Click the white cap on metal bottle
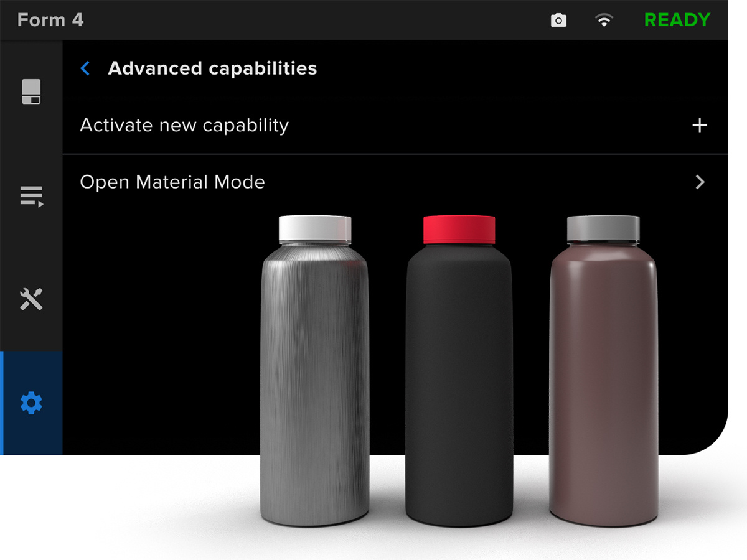Screen dimensions: 747x560 pyautogui.click(x=315, y=229)
